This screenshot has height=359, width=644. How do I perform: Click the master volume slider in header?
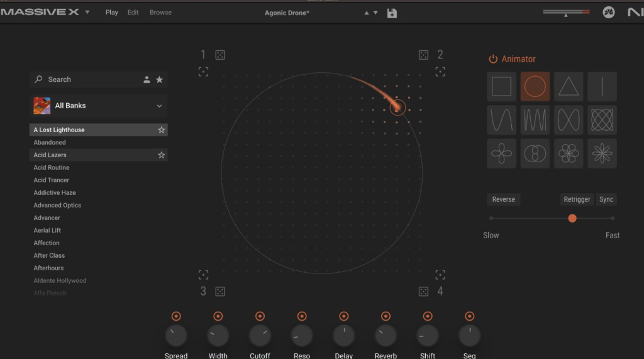tap(566, 13)
